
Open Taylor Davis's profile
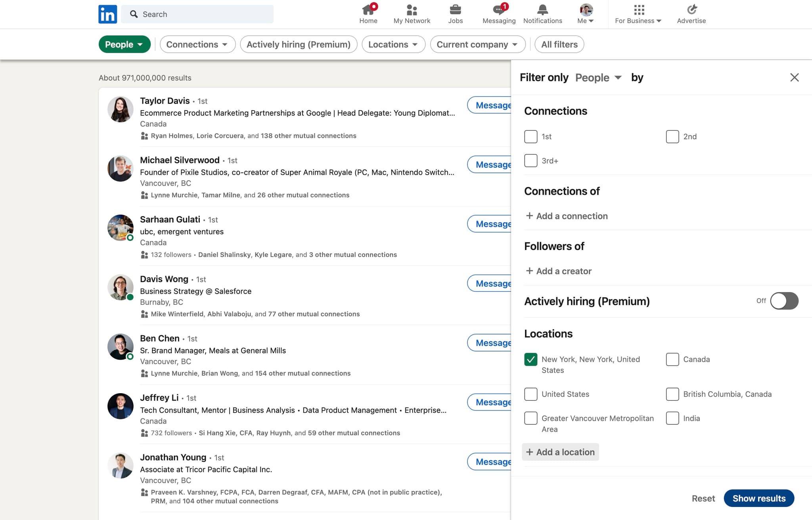[165, 101]
